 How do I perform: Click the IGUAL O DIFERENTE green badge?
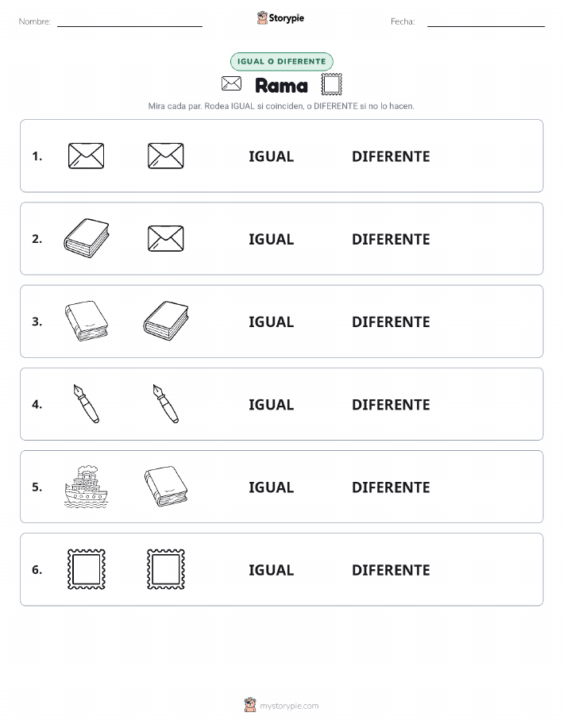pos(281,61)
